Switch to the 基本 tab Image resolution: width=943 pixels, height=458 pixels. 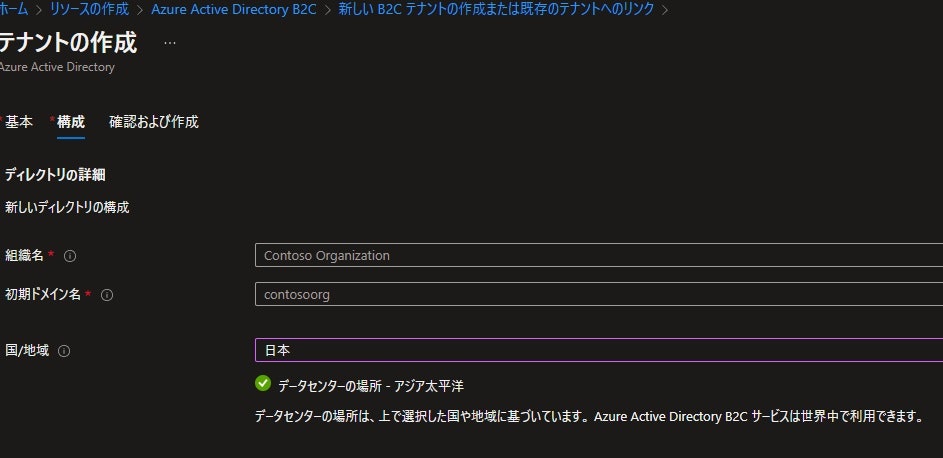[19, 122]
